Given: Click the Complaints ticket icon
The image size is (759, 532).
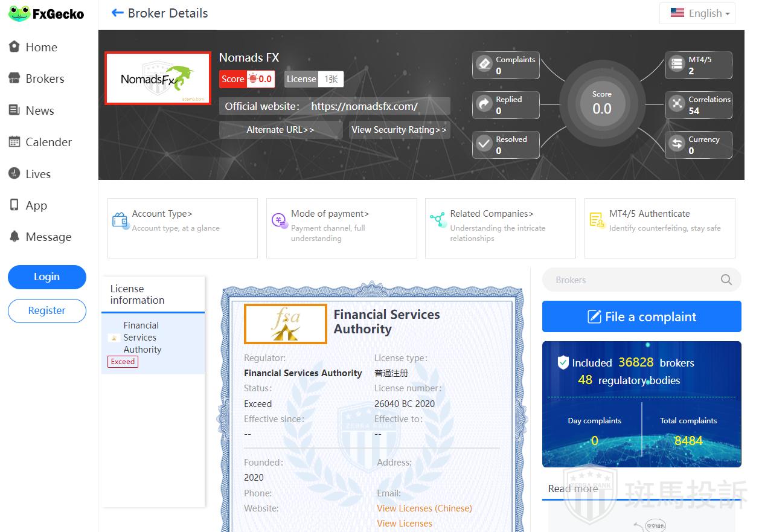Looking at the screenshot, I should click(484, 64).
